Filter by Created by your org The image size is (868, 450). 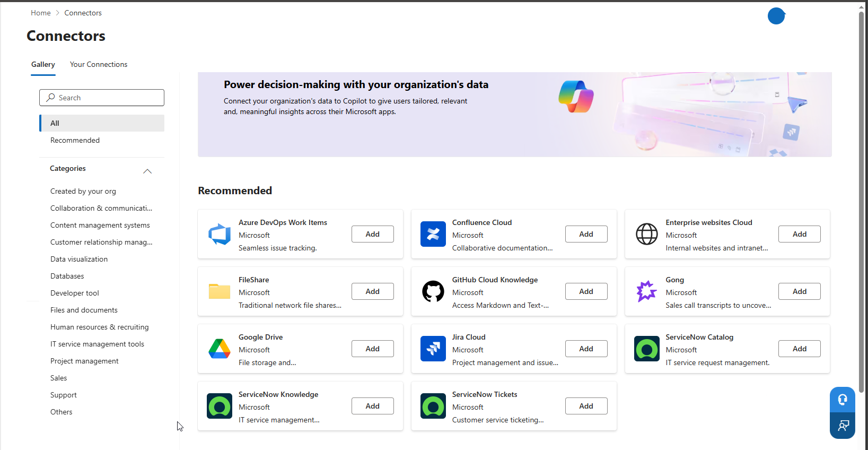coord(83,191)
